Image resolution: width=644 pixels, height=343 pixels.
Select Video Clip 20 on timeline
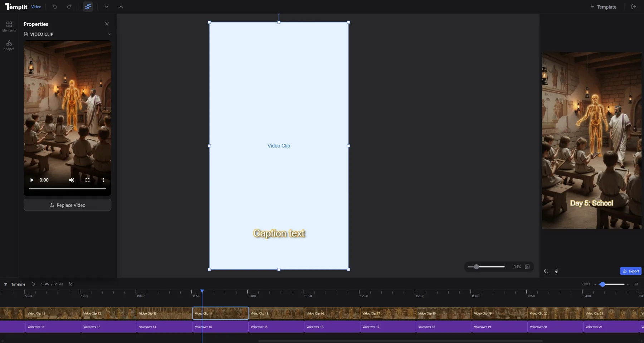point(555,313)
